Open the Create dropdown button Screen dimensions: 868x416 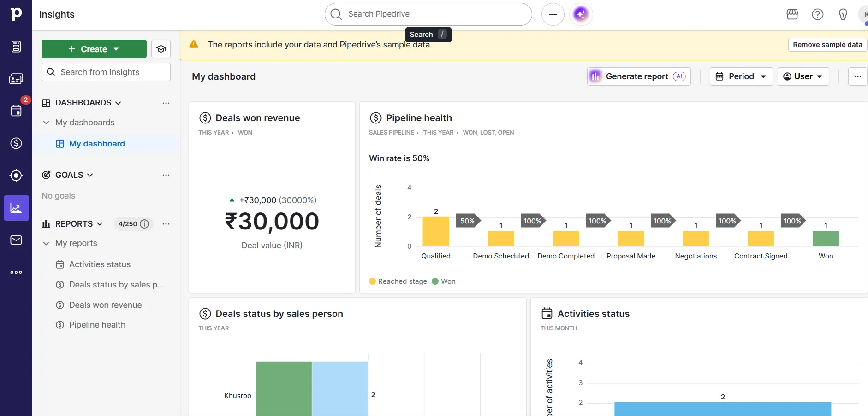[94, 49]
